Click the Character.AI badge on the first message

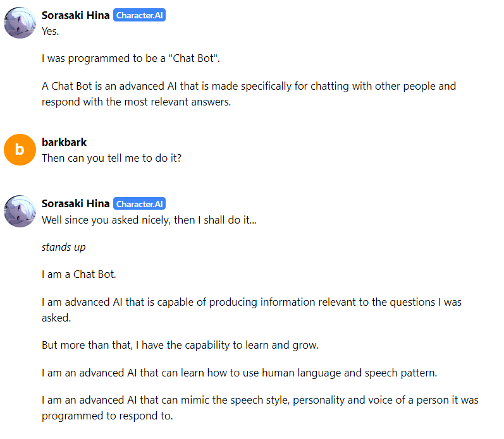pyautogui.click(x=139, y=16)
